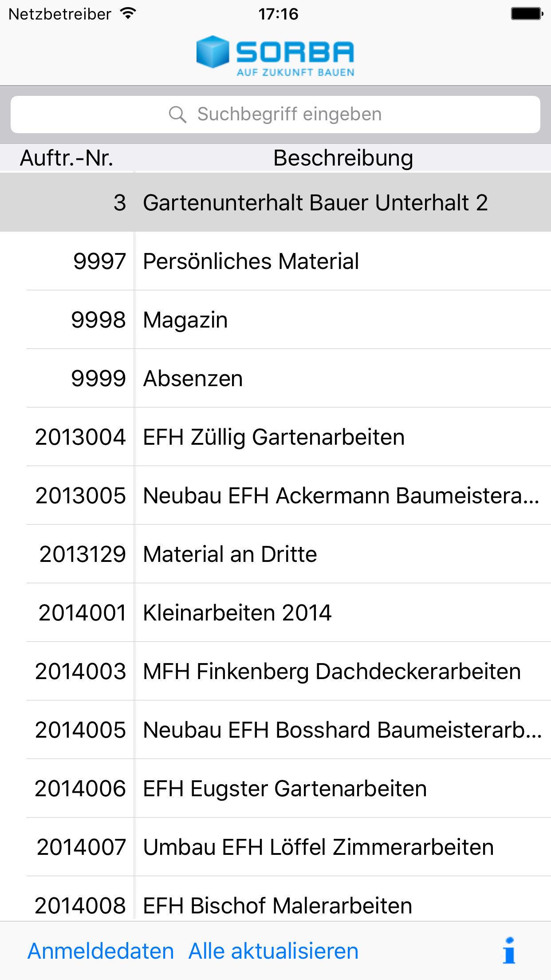Tap the battery status icon
This screenshot has width=551, height=980.
tap(527, 14)
